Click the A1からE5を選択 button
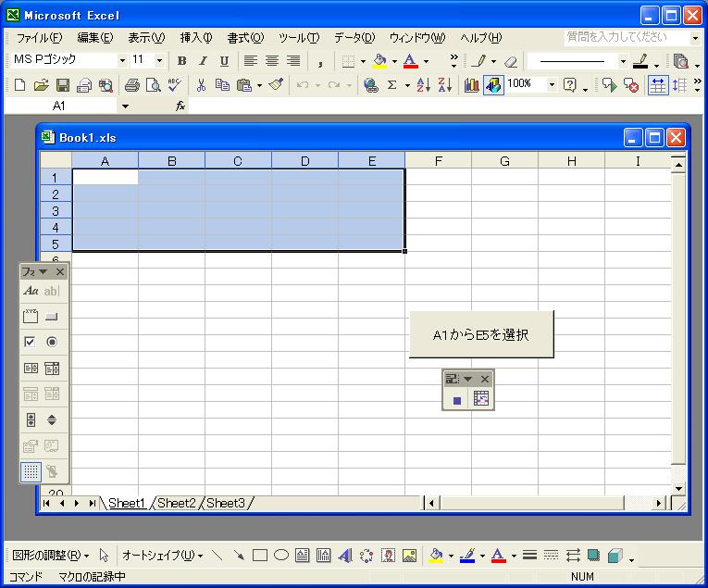 tap(481, 334)
